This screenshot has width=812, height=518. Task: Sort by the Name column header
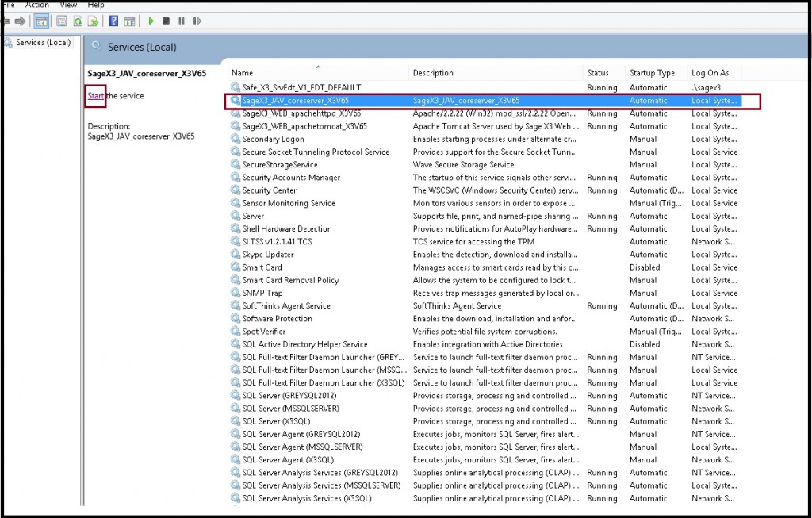click(243, 73)
